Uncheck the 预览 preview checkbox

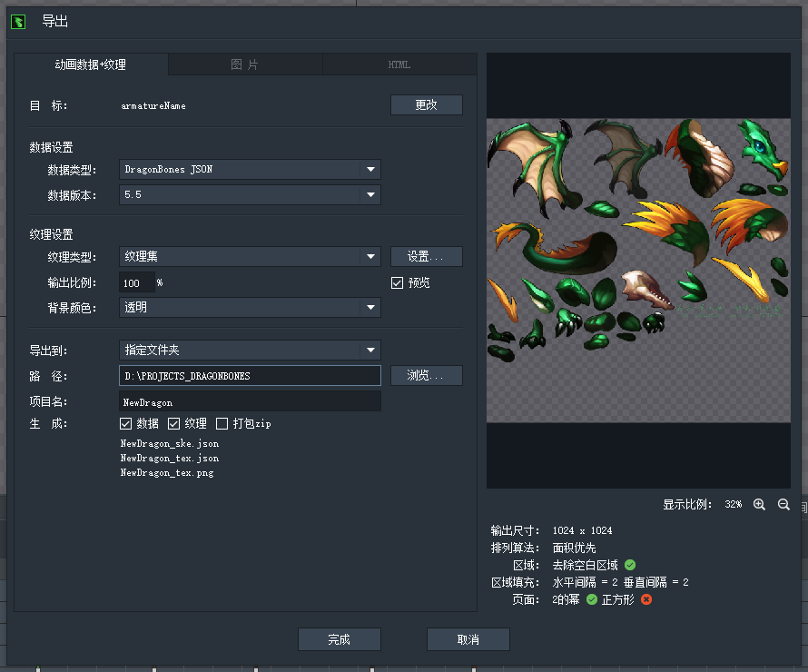tap(397, 283)
